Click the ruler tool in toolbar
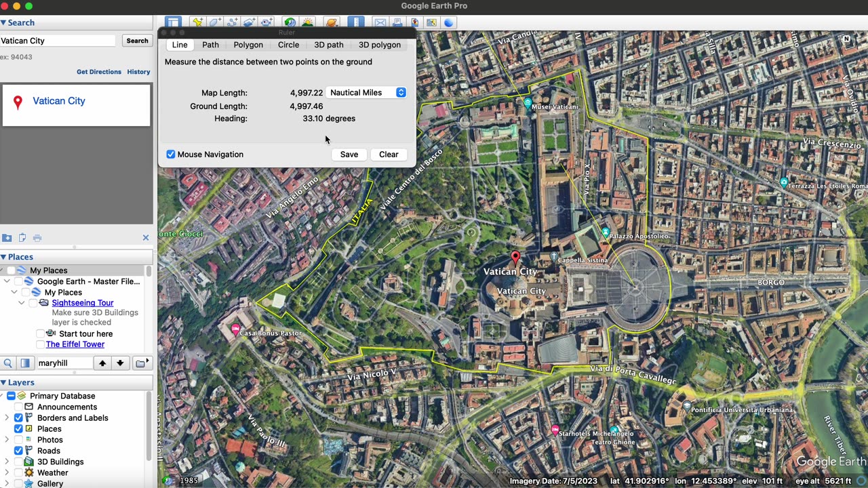Image resolution: width=868 pixels, height=488 pixels. tap(356, 22)
